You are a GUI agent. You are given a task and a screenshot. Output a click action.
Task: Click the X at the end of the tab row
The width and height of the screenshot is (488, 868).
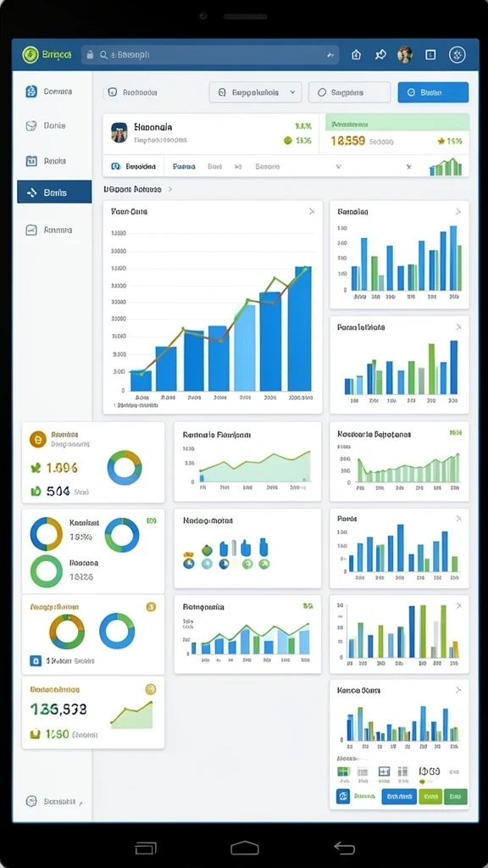click(409, 166)
